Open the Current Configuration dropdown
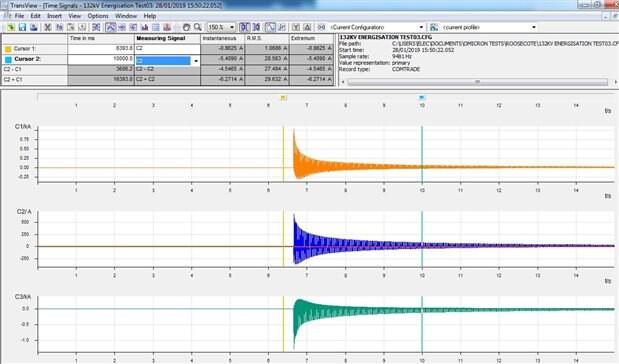Viewport: 619px width, 364px height. pos(421,27)
